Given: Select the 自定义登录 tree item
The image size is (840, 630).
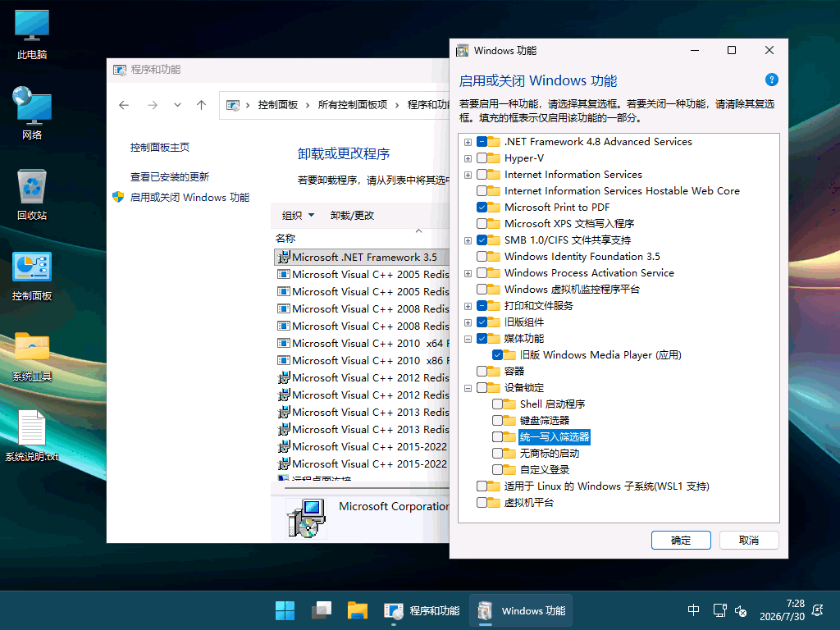Looking at the screenshot, I should [x=545, y=470].
